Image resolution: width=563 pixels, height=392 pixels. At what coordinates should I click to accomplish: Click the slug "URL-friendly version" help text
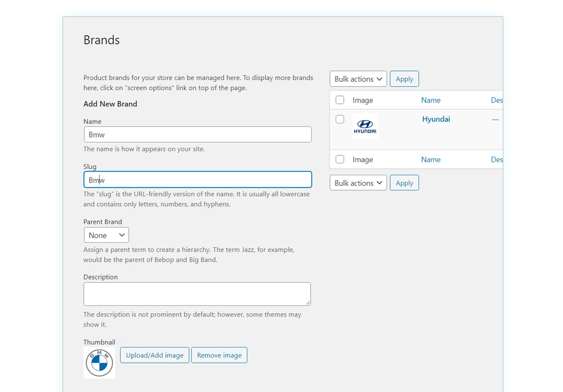click(x=196, y=199)
